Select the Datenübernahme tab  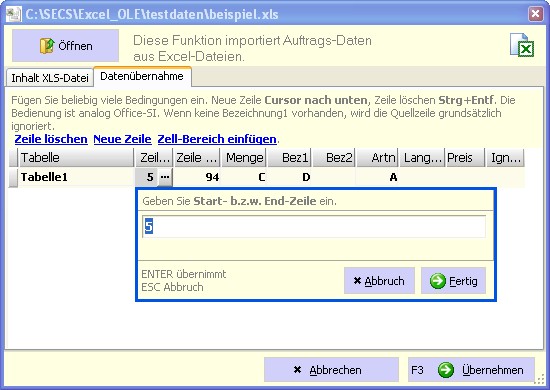click(142, 76)
